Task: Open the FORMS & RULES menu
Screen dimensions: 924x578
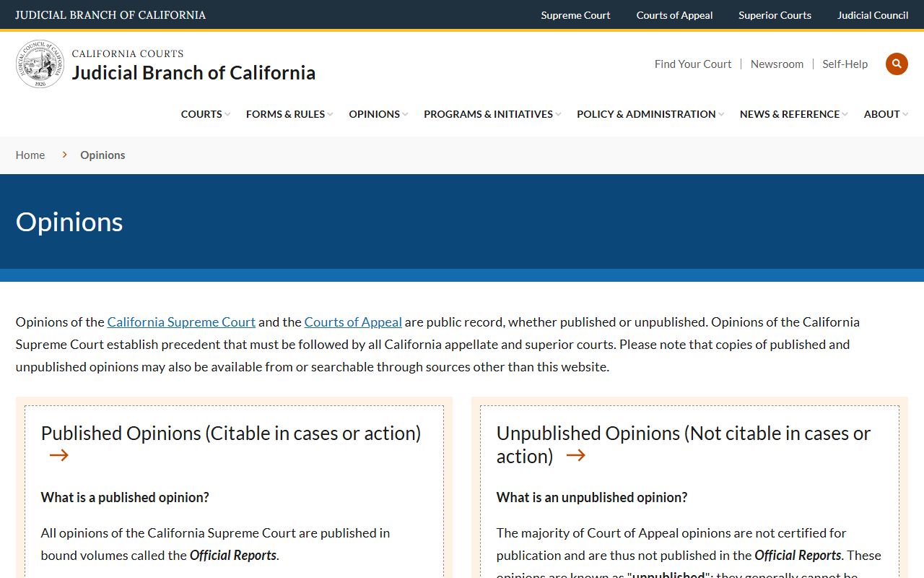Action: pos(285,114)
